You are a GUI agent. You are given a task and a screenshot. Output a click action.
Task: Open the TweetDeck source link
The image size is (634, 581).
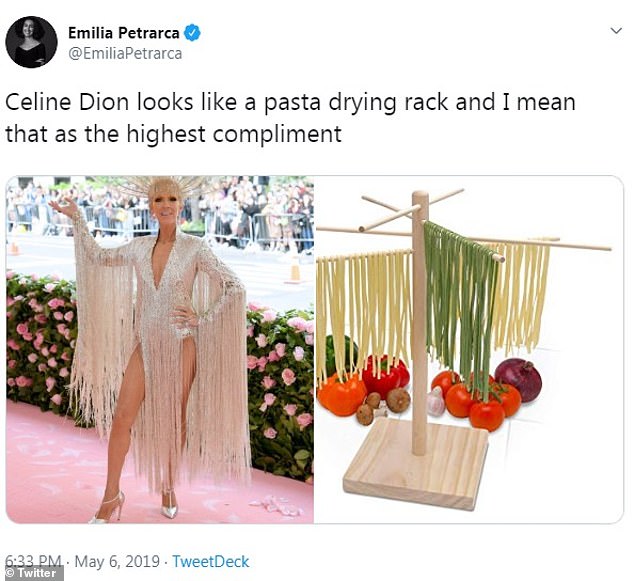coord(211,562)
